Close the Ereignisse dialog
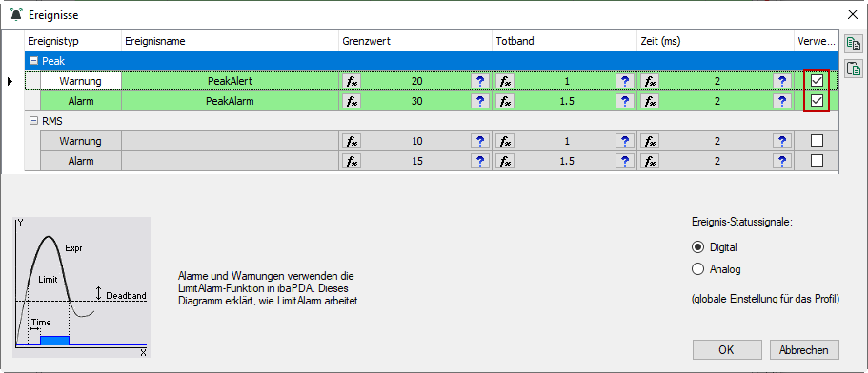This screenshot has height=373, width=868. click(853, 15)
